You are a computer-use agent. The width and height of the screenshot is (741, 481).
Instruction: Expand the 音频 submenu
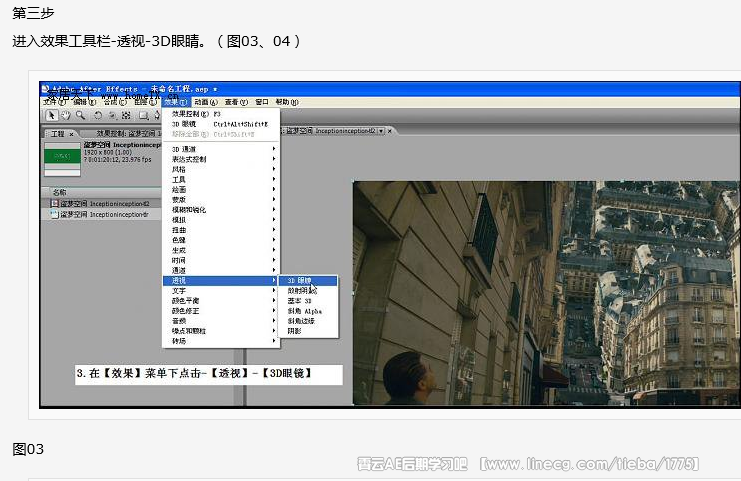pos(221,321)
